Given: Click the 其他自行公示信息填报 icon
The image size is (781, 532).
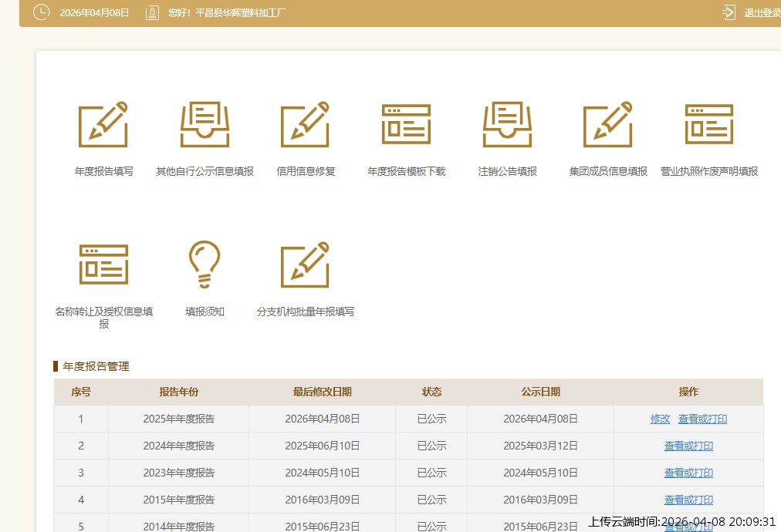Looking at the screenshot, I should [x=205, y=125].
